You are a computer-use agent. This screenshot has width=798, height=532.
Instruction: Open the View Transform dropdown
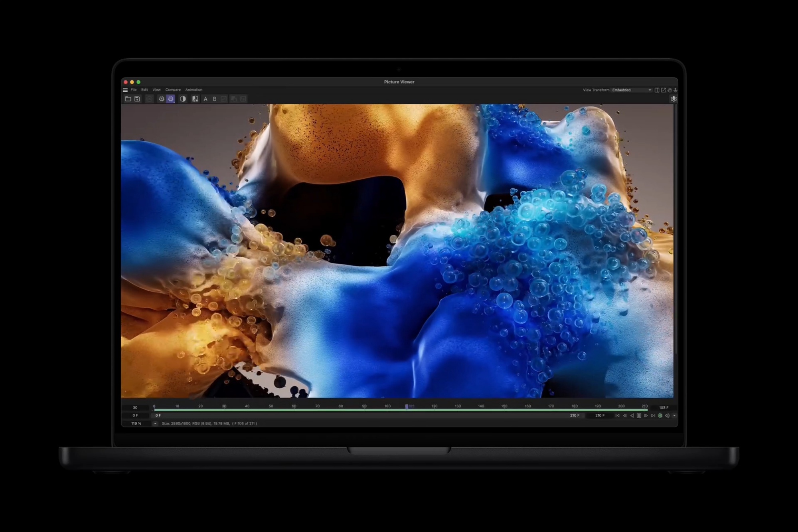(630, 90)
